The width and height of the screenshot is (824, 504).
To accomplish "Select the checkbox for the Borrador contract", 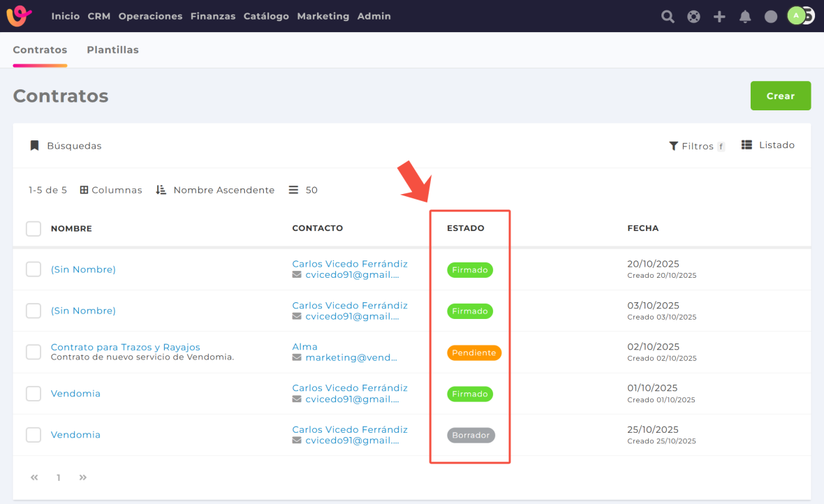I will click(x=34, y=435).
